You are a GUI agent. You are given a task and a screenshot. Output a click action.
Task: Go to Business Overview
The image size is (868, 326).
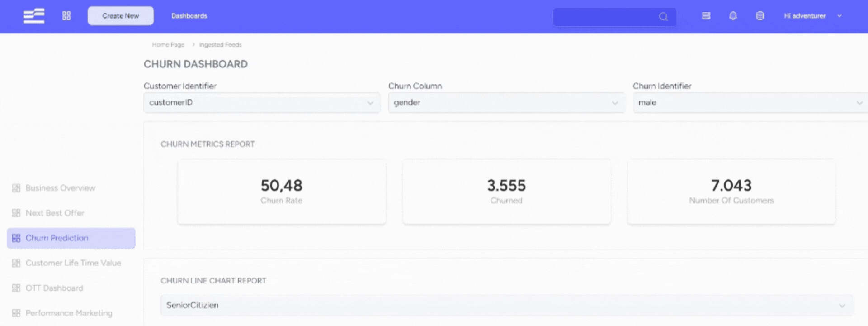click(x=60, y=188)
